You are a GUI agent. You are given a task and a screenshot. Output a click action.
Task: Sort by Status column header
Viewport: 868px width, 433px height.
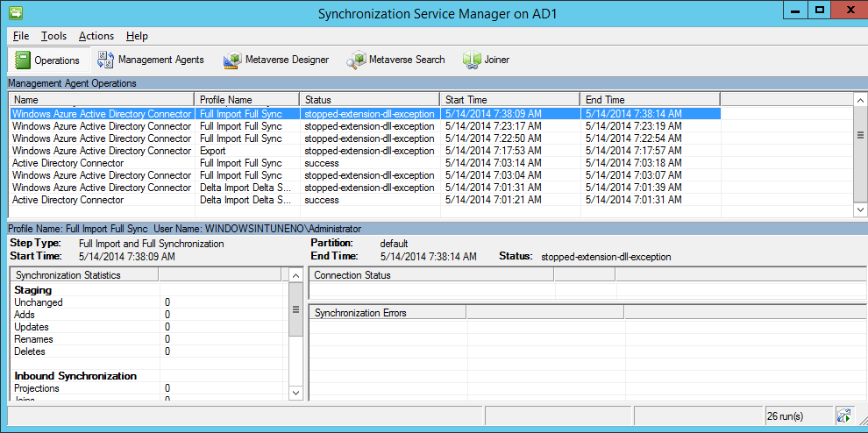pyautogui.click(x=370, y=100)
